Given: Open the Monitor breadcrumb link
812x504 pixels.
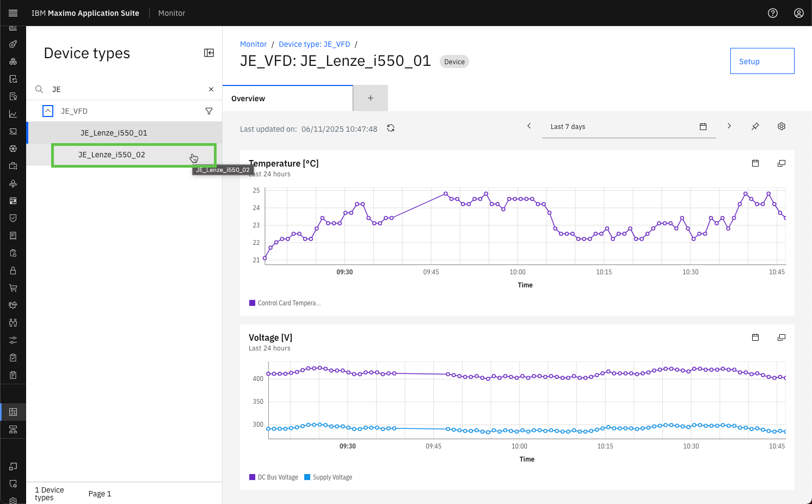Looking at the screenshot, I should point(254,44).
